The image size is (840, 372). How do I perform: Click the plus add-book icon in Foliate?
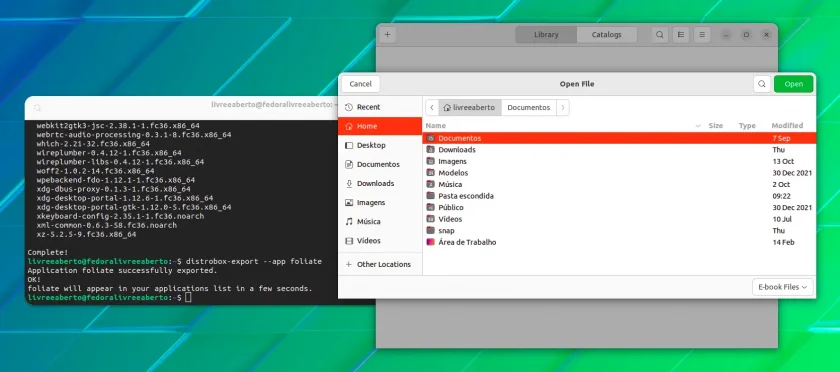click(387, 35)
